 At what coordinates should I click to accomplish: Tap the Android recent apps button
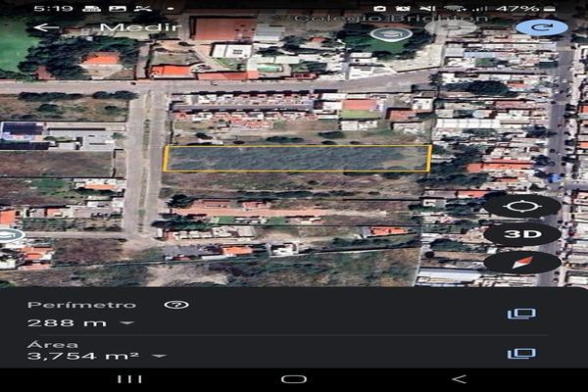(129, 379)
